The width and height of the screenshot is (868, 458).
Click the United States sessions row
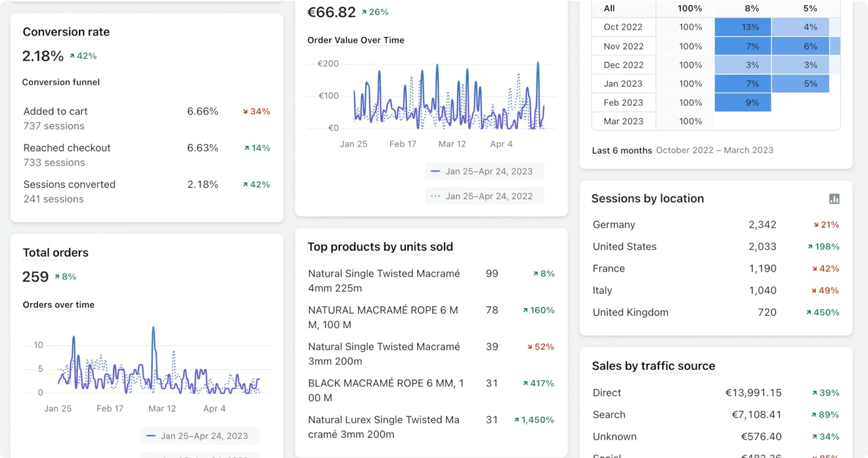(x=716, y=247)
